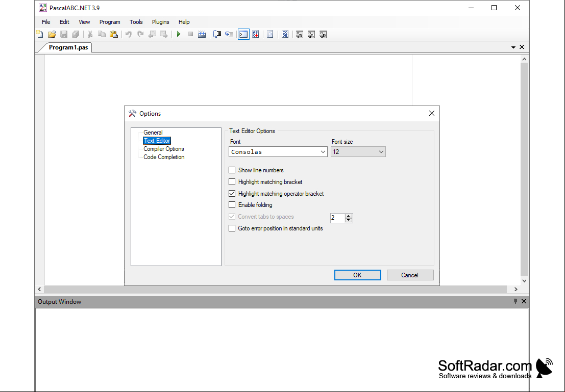Click the Copy toolbar icon

coord(102,34)
